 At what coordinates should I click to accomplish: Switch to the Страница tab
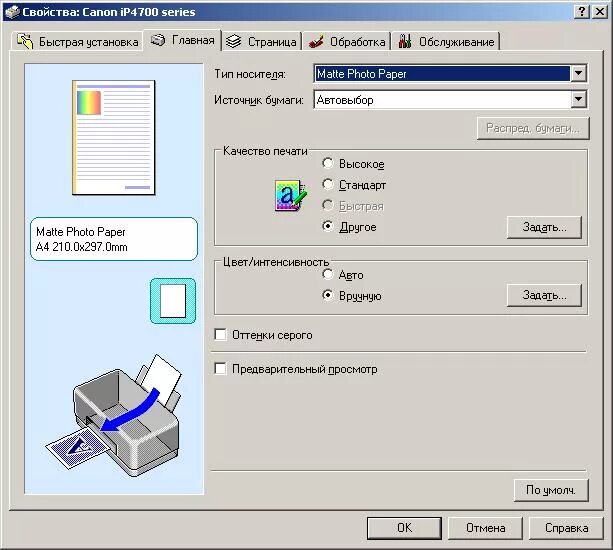(x=262, y=41)
